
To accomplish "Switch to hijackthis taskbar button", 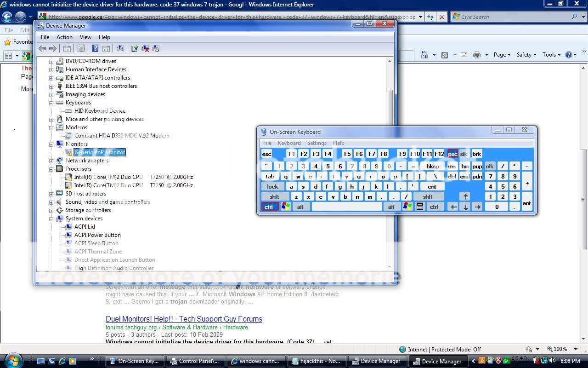I will pos(319,361).
